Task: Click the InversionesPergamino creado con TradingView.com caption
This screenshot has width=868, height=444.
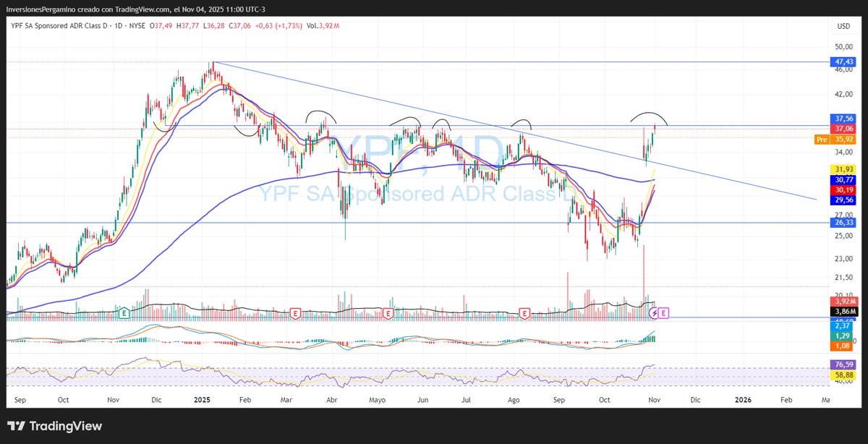Action: (88, 9)
